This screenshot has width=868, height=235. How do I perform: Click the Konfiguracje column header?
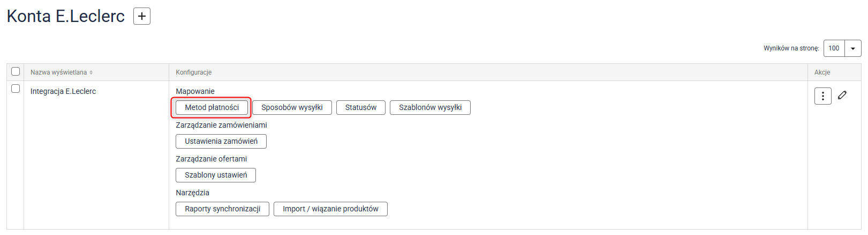coord(194,72)
